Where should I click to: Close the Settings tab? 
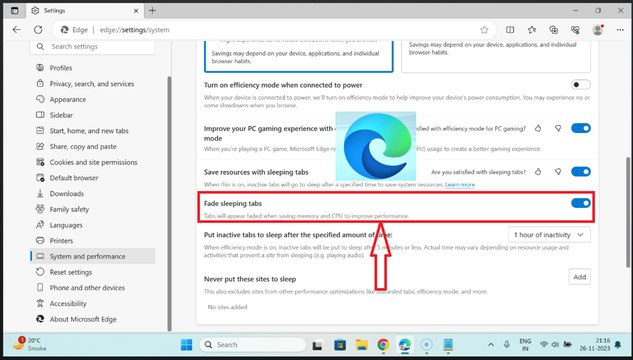(136, 11)
